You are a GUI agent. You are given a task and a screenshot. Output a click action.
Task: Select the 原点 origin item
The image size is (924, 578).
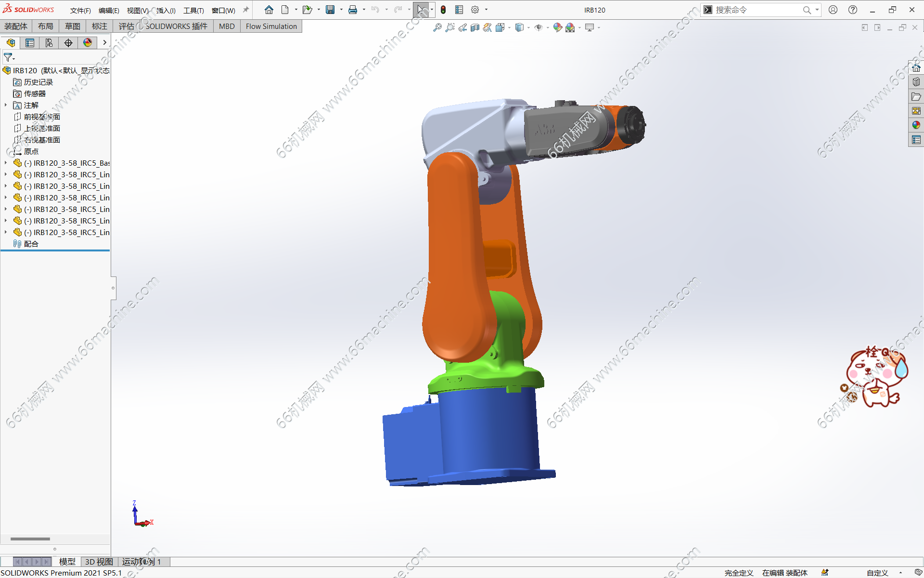(31, 151)
